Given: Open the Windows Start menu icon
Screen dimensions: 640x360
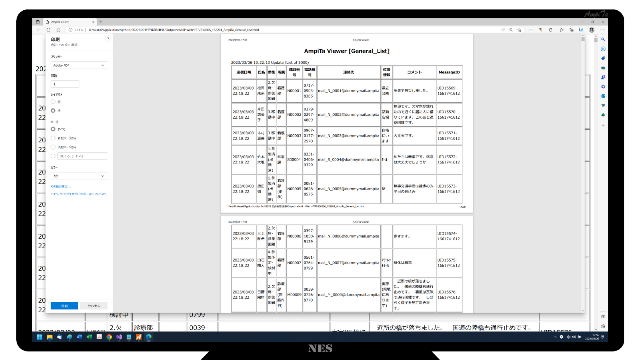Looking at the screenshot, I should (x=40, y=337).
